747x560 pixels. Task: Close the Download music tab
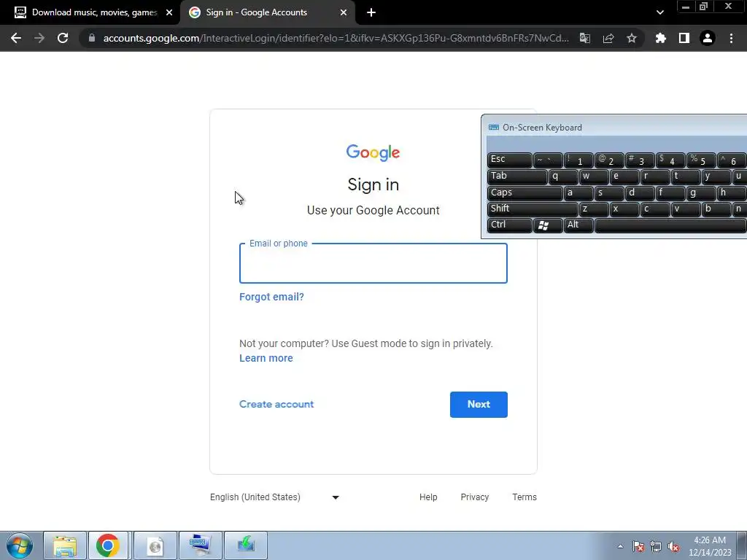coord(169,12)
